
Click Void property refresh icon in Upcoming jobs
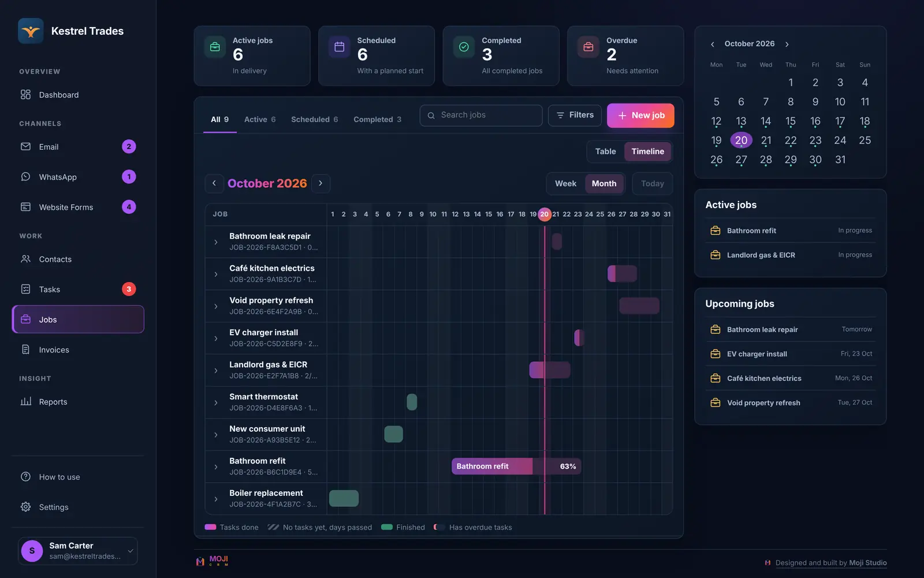(x=716, y=403)
